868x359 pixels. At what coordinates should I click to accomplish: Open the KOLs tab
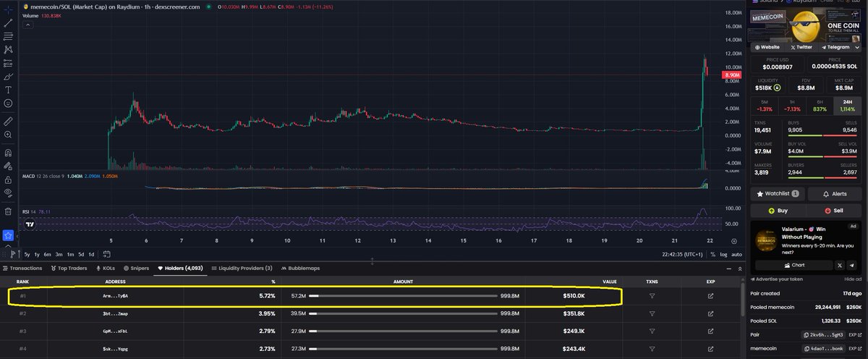click(106, 268)
